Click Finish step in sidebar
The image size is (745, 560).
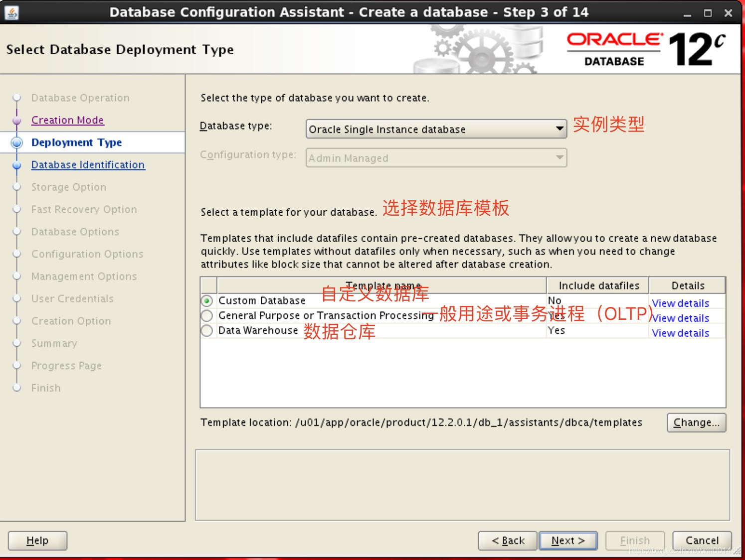point(46,388)
